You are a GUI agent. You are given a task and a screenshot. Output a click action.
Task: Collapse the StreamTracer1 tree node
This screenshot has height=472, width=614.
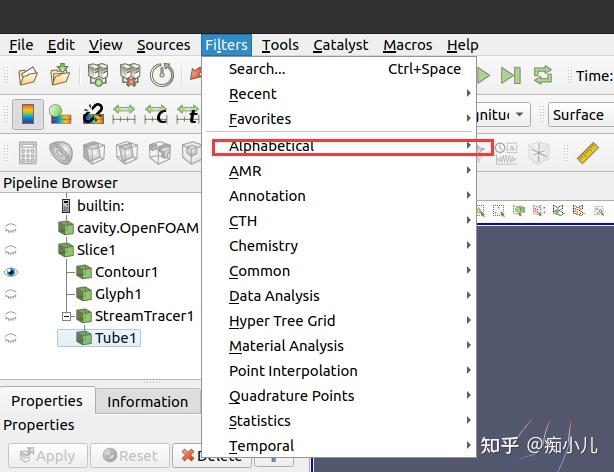(x=67, y=316)
